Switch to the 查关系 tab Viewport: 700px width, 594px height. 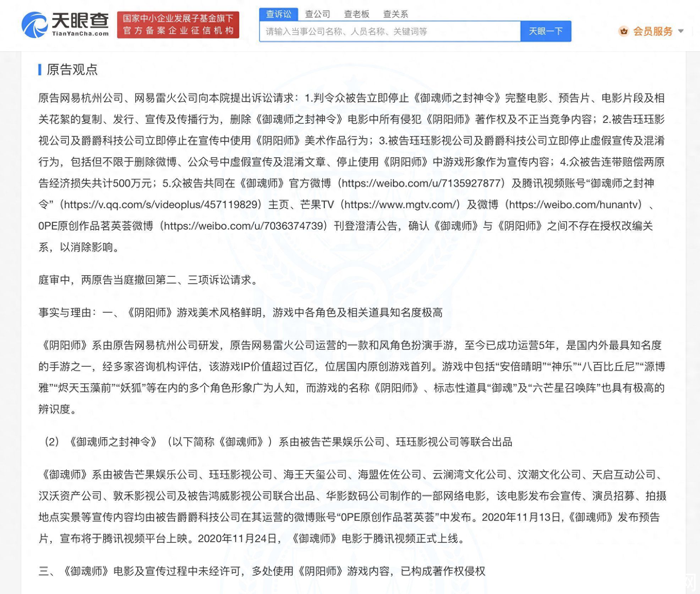[x=396, y=14]
